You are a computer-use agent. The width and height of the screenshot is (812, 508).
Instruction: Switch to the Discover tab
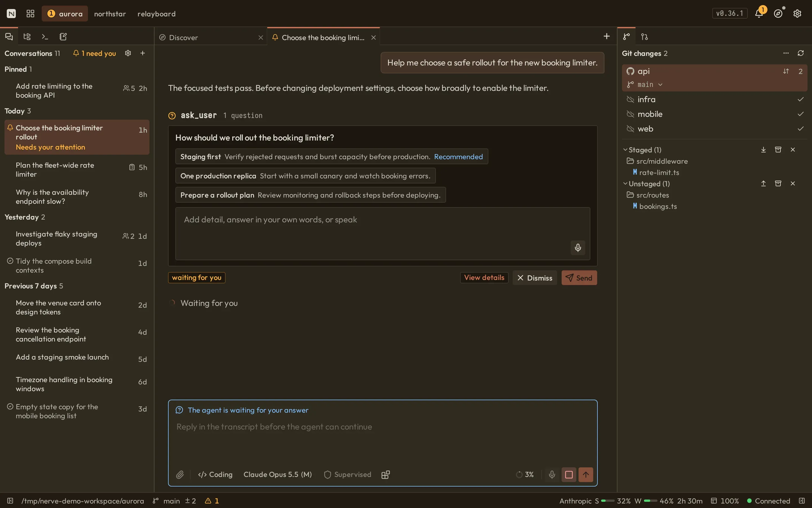tap(211, 37)
